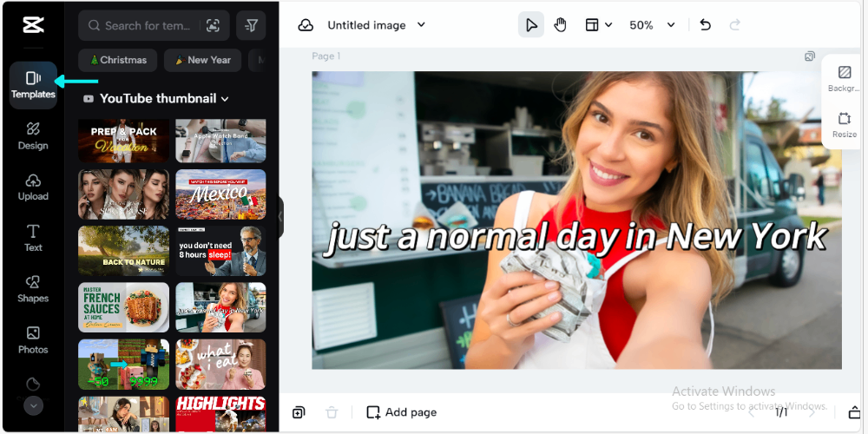Open the Upload sidebar tab
868x434 pixels.
[x=33, y=187]
